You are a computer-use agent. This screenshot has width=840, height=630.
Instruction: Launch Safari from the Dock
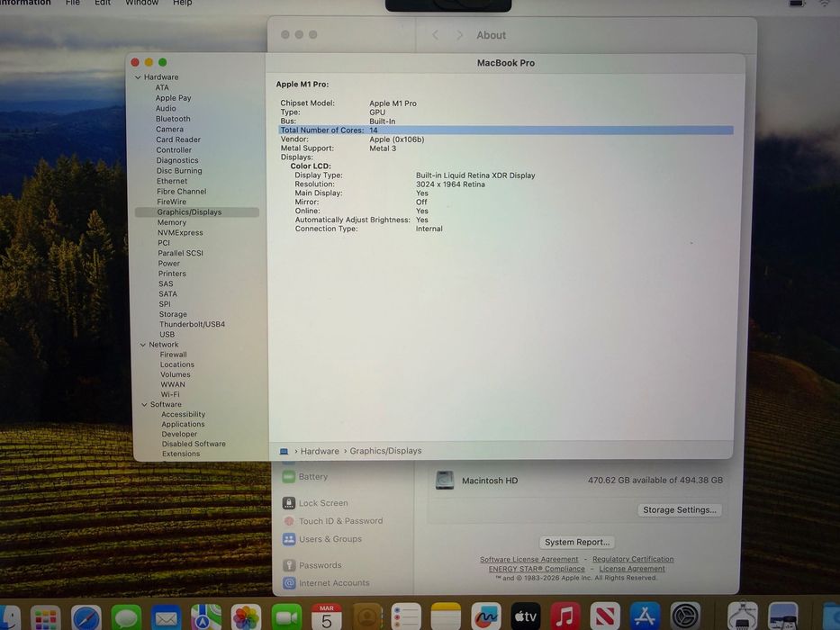point(86,619)
